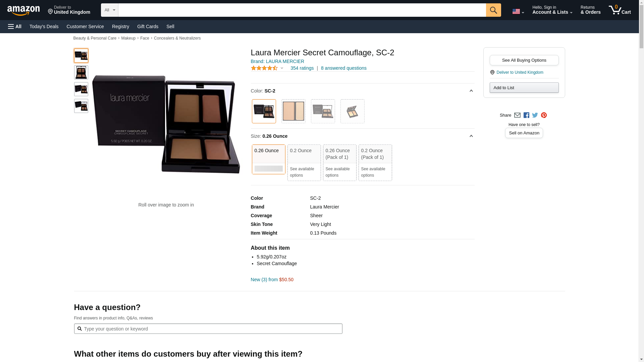Image resolution: width=644 pixels, height=362 pixels.
Task: Open the Amazon logo home link
Action: 23,10
